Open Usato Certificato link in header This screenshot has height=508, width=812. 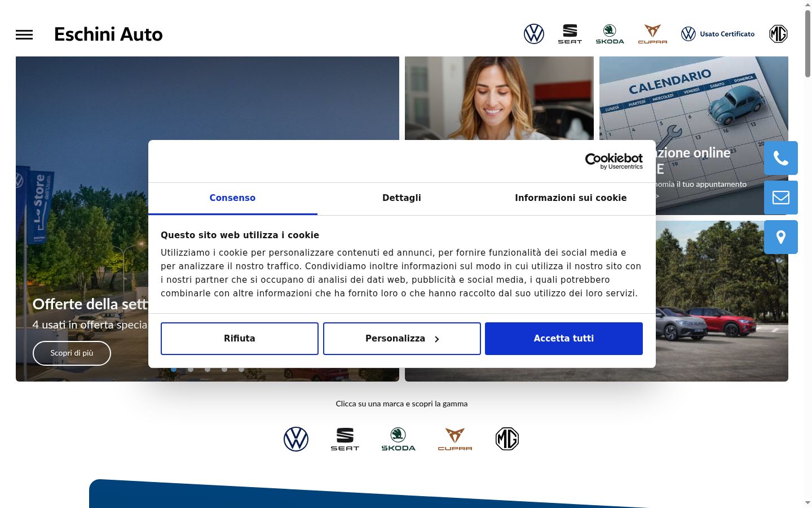click(718, 34)
